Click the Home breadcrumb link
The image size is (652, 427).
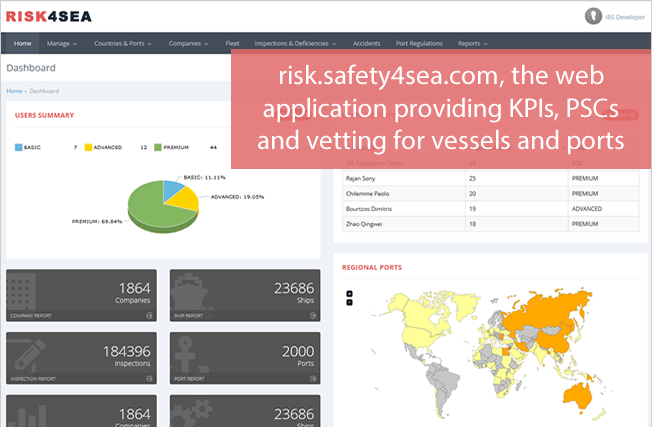[14, 91]
